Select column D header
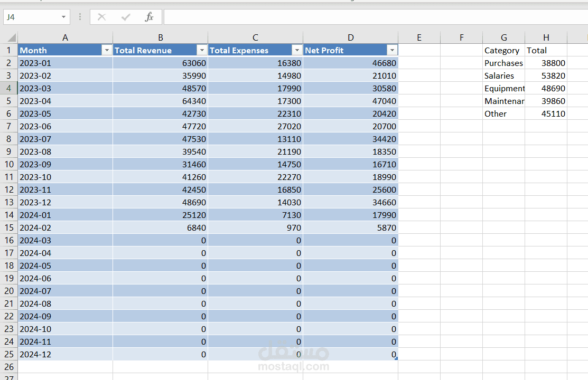 click(351, 37)
